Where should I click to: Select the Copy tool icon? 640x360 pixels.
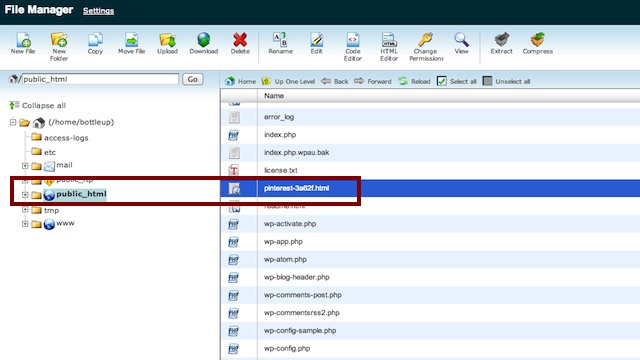(95, 44)
